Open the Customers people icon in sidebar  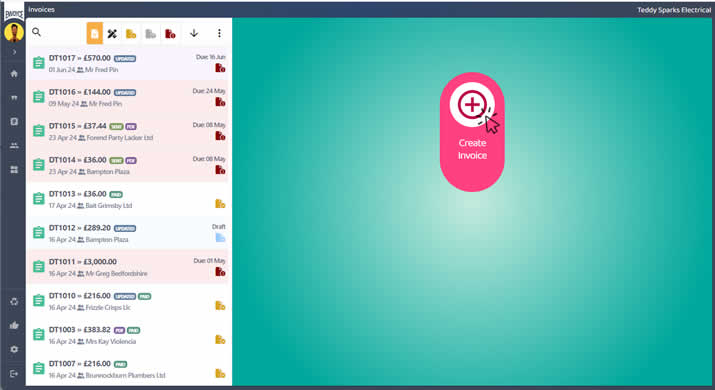coord(14,146)
